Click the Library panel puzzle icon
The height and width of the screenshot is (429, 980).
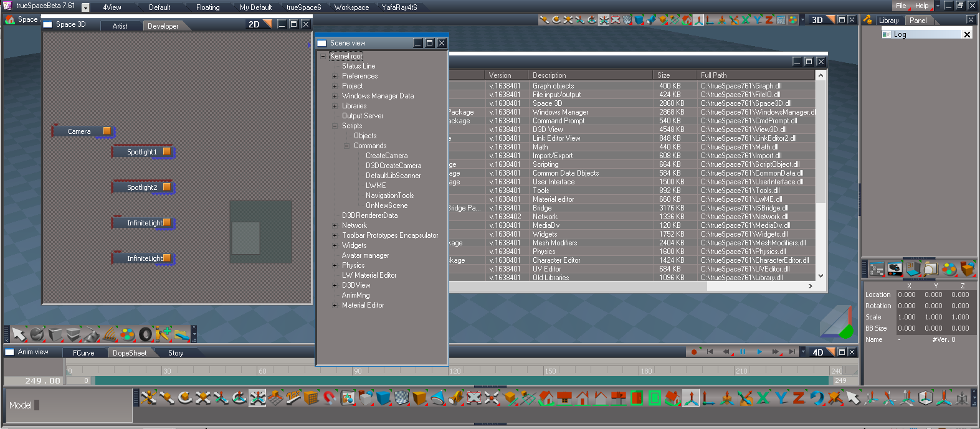[867, 20]
